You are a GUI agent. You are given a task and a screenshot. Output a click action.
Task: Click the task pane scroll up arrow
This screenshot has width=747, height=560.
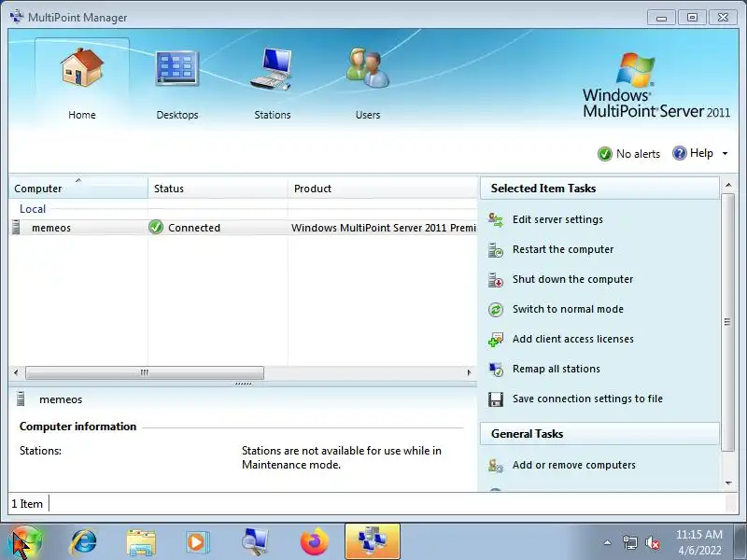pyautogui.click(x=728, y=184)
